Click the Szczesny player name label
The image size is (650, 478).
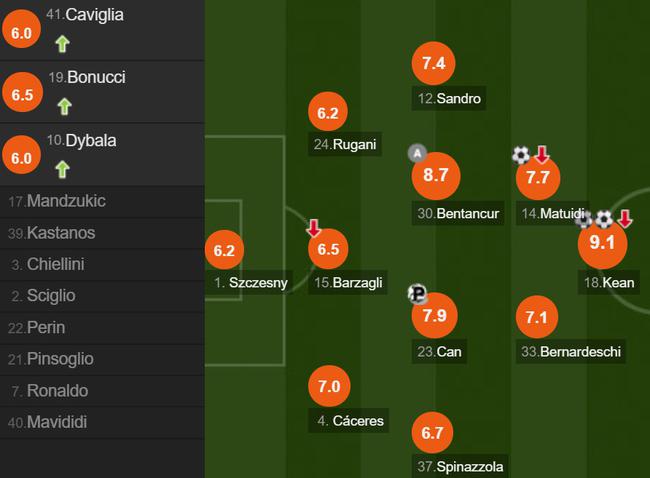click(x=251, y=283)
